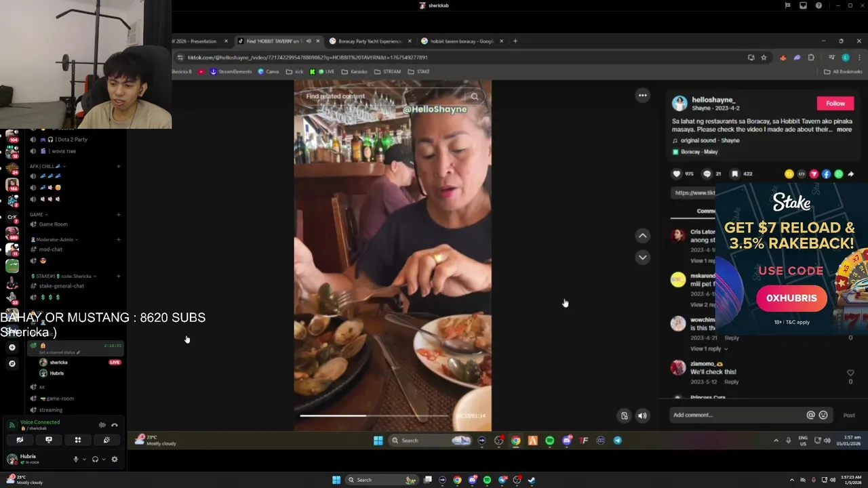Viewport: 868px width, 488px height.
Task: Open a new Chrome tab
Action: 515,41
